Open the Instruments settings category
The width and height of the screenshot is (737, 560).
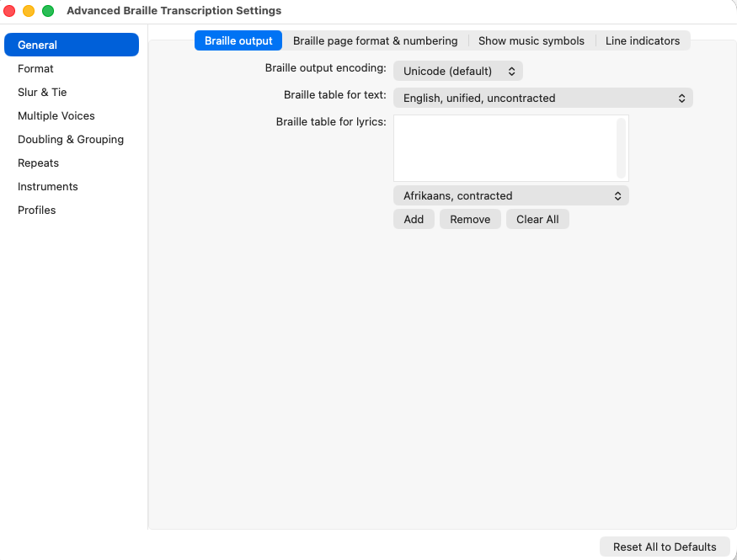click(48, 186)
